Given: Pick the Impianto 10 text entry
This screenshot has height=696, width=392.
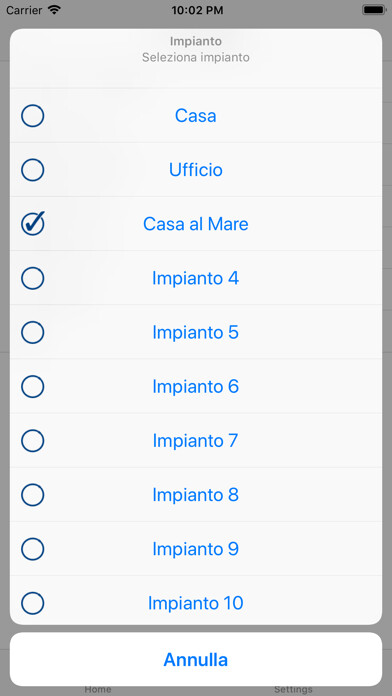Looking at the screenshot, I should click(196, 603).
